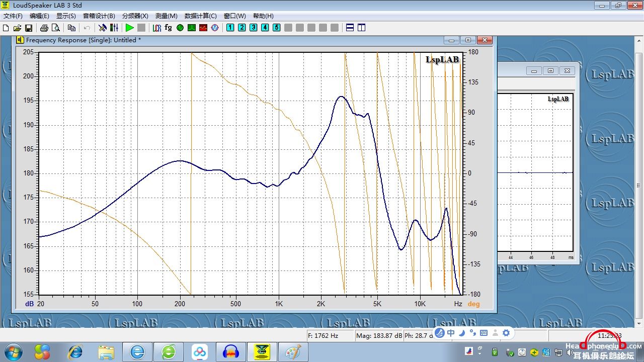Open the red waveform graph icon
Screen dimensions: 644x362
point(203,28)
